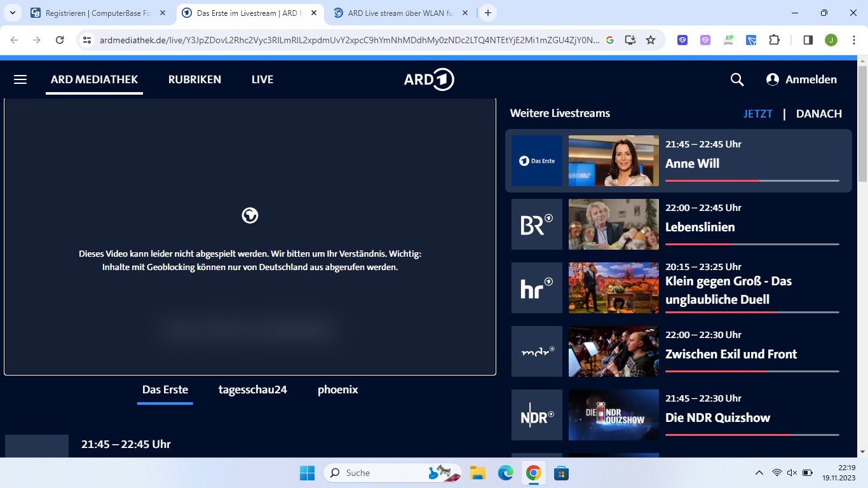Click Die NDR Quizshow progress bar
This screenshot has width=868, height=488.
[x=752, y=435]
